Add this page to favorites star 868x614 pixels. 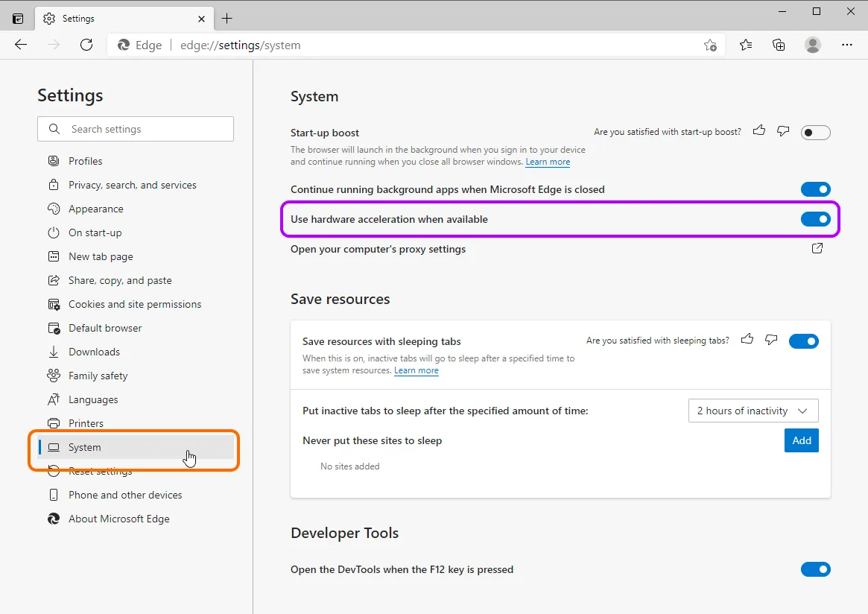(710, 45)
